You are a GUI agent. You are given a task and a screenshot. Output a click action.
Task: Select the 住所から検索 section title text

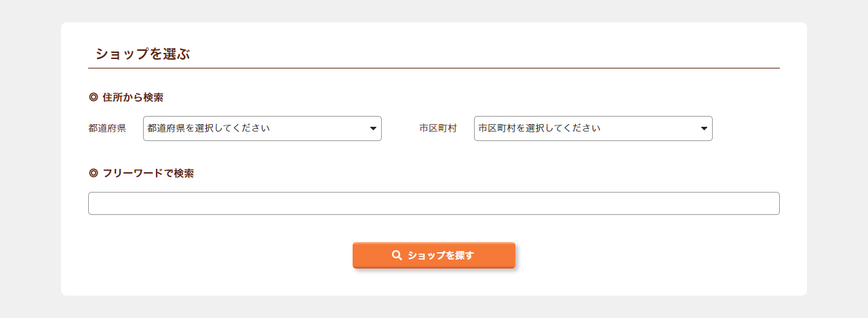[133, 97]
